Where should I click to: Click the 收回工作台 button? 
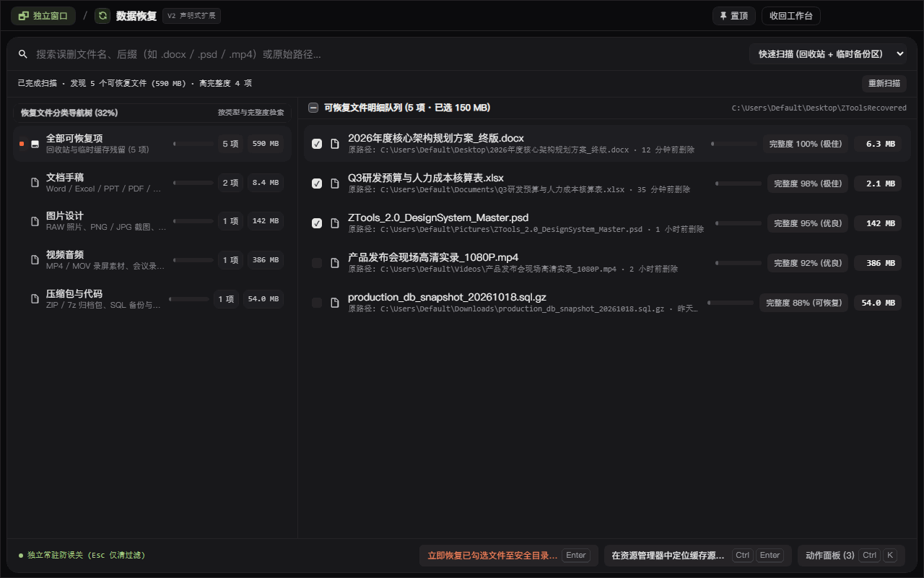(791, 16)
